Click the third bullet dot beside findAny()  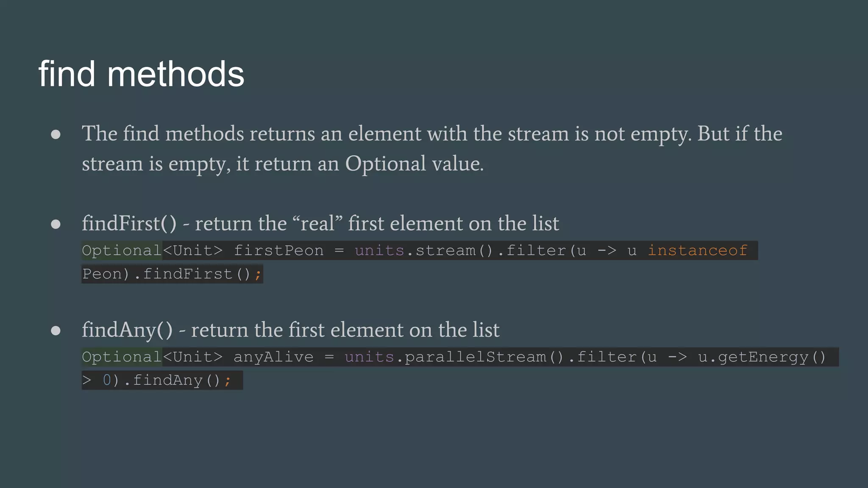pos(56,330)
